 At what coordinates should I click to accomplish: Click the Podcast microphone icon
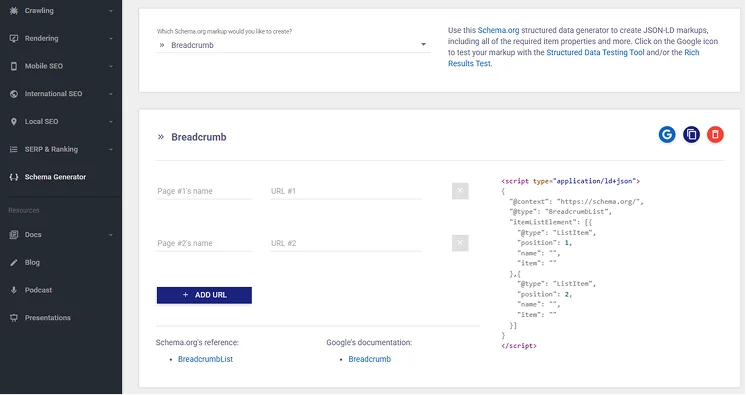point(14,290)
